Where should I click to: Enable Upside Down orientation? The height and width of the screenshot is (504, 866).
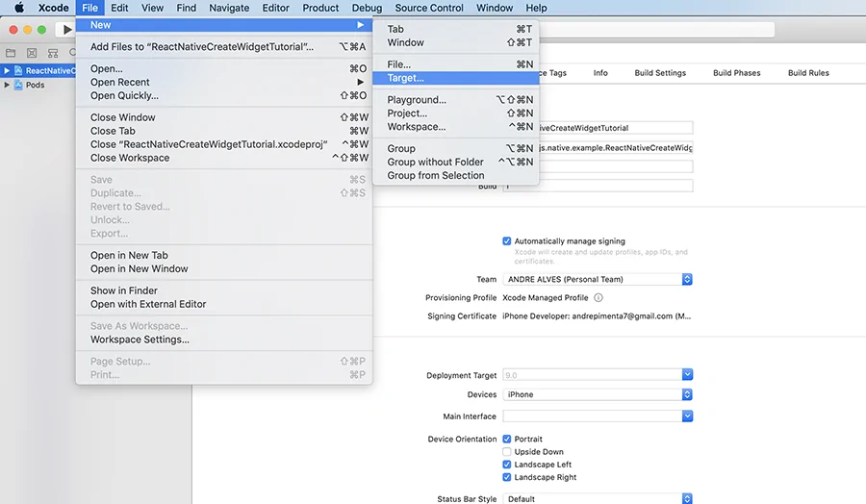point(506,451)
